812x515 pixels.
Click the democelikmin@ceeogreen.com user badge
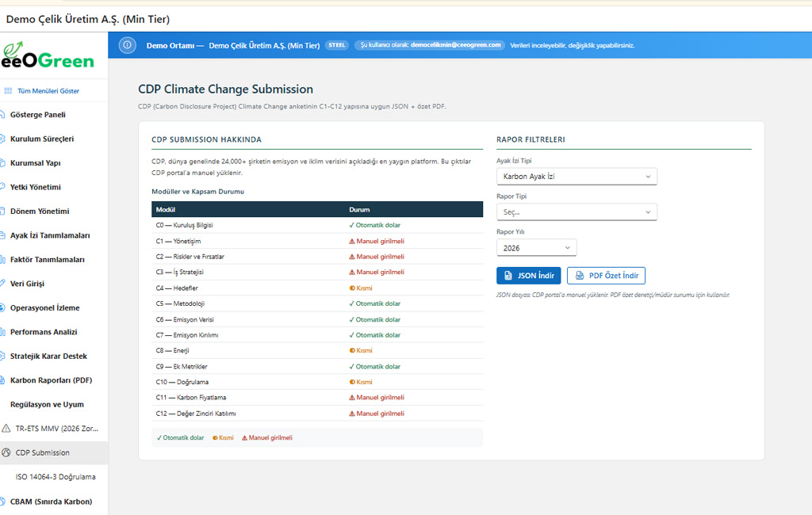point(430,45)
